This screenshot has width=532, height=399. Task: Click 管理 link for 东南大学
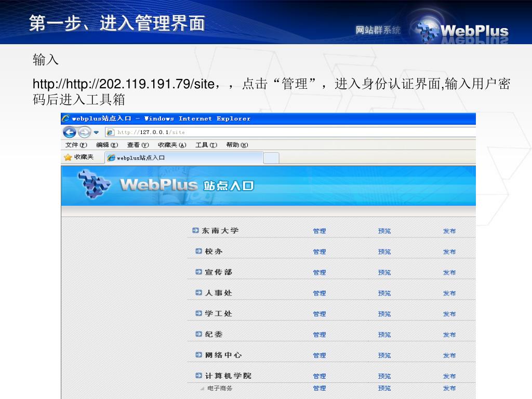(320, 231)
